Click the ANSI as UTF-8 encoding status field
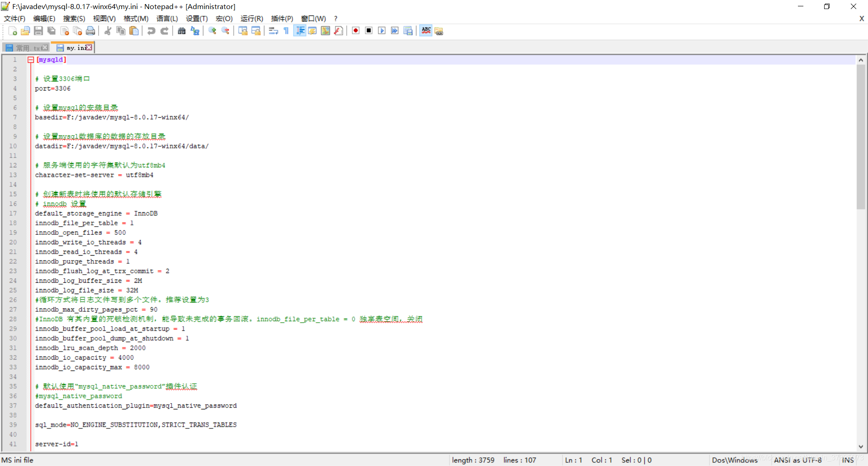868x466 pixels. point(798,460)
